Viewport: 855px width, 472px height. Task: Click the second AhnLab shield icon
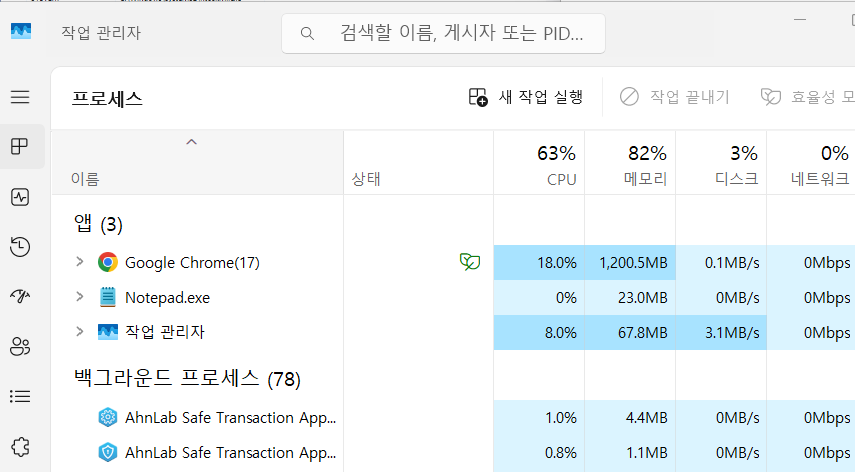(x=107, y=452)
